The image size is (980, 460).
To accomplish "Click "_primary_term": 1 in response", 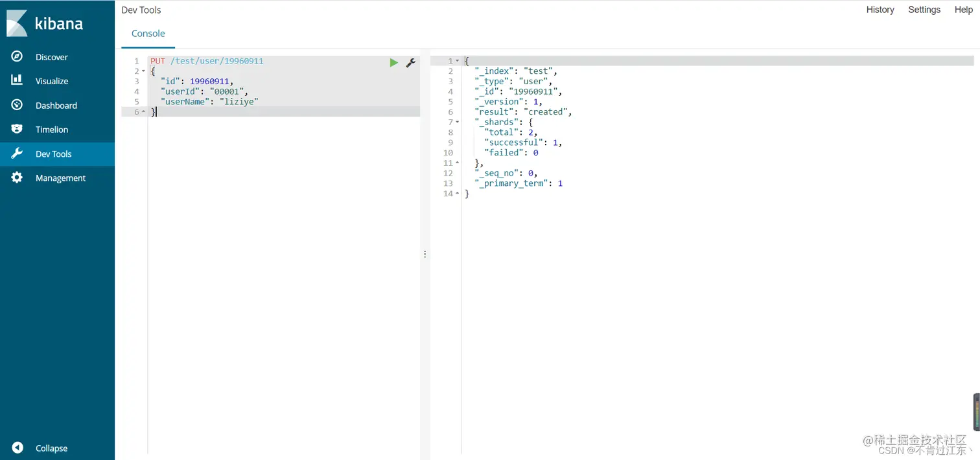I will [519, 183].
